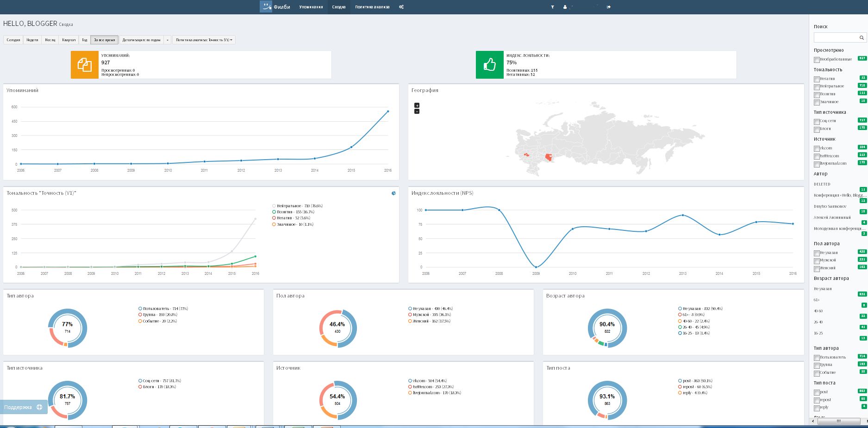Filter by author Dmytro Samsonov
The width and height of the screenshot is (868, 428).
(830, 206)
